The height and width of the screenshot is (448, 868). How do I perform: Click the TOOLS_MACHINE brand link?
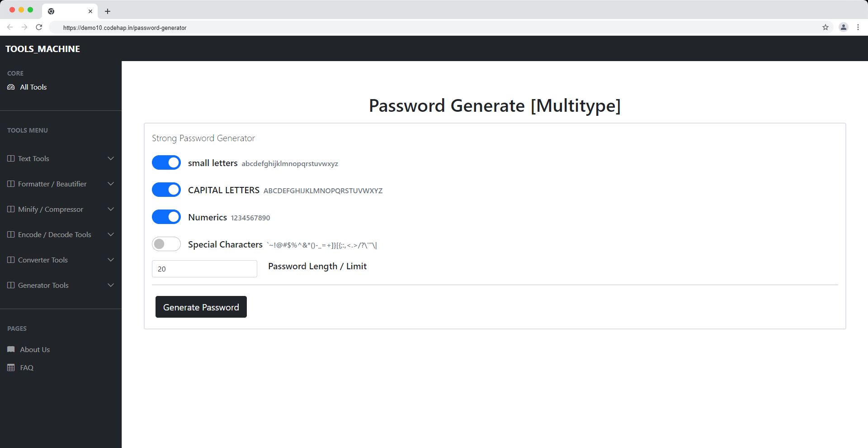point(42,49)
